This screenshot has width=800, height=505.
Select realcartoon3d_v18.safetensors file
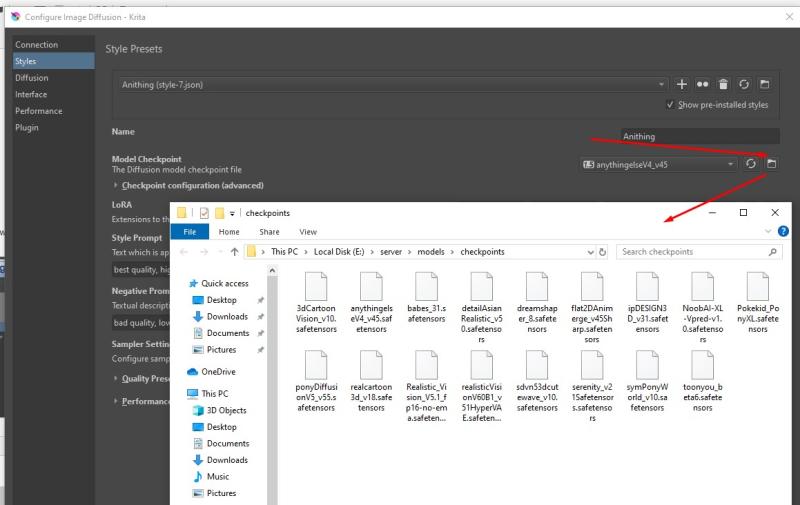(x=371, y=381)
